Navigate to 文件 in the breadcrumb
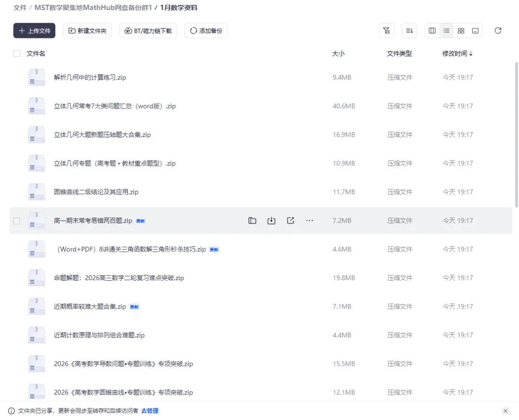 coord(20,8)
